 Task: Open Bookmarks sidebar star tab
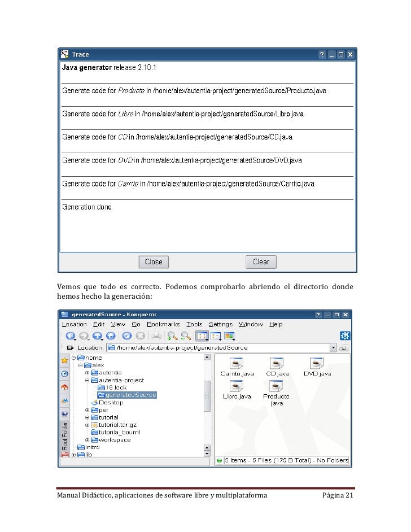pyautogui.click(x=64, y=360)
